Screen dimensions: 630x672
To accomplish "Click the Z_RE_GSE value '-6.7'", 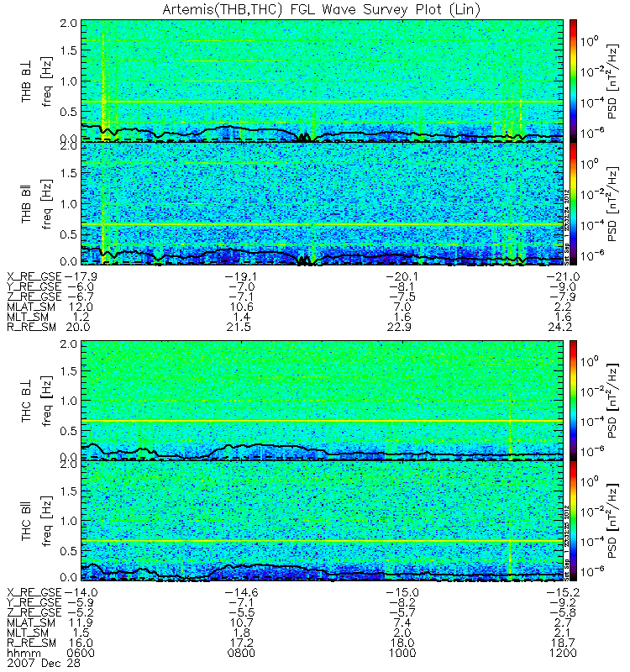I will point(81,297).
